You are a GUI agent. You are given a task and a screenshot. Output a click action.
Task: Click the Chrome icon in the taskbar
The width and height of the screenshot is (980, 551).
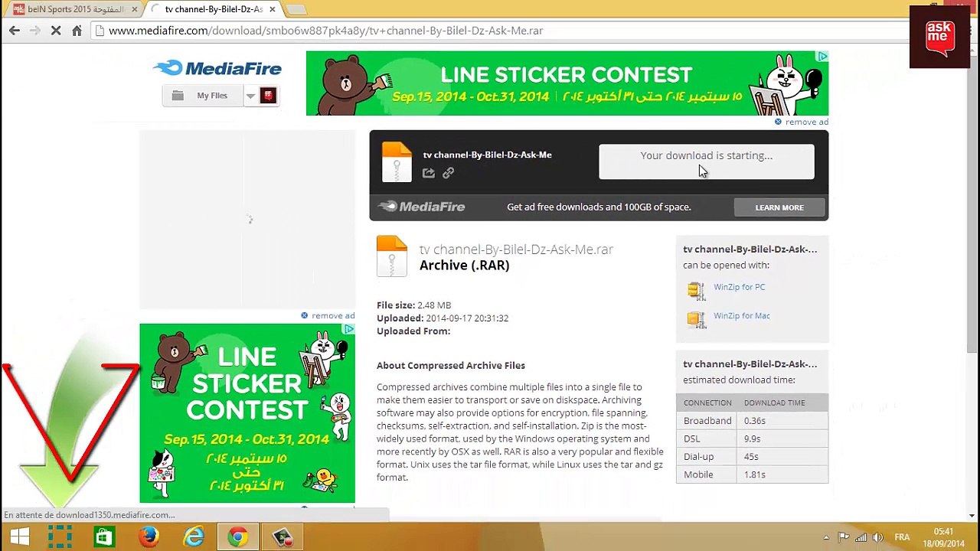pyautogui.click(x=238, y=537)
